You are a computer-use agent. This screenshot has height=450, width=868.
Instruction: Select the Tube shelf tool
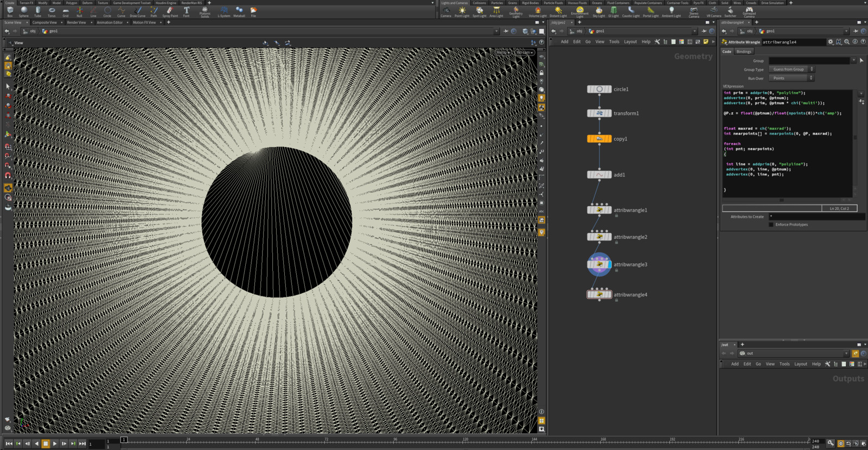tap(37, 12)
